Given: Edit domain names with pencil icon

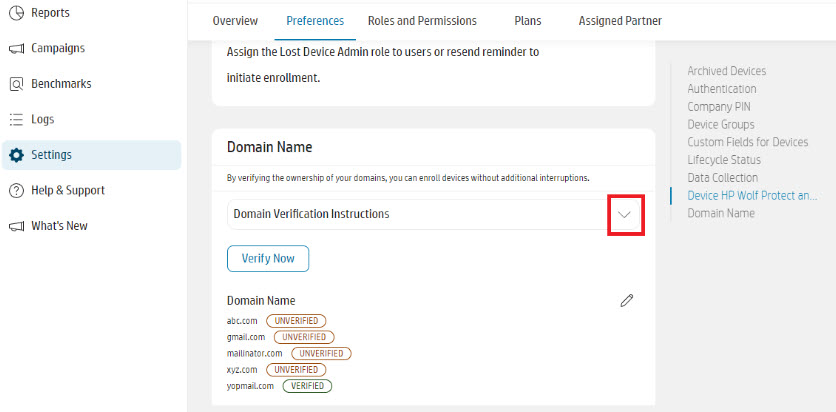Looking at the screenshot, I should coord(627,300).
